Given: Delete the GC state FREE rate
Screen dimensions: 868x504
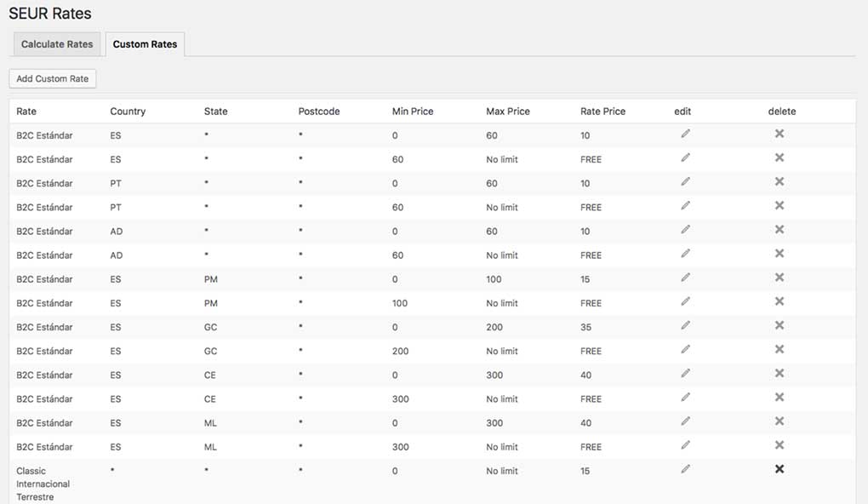Looking at the screenshot, I should coord(779,349).
